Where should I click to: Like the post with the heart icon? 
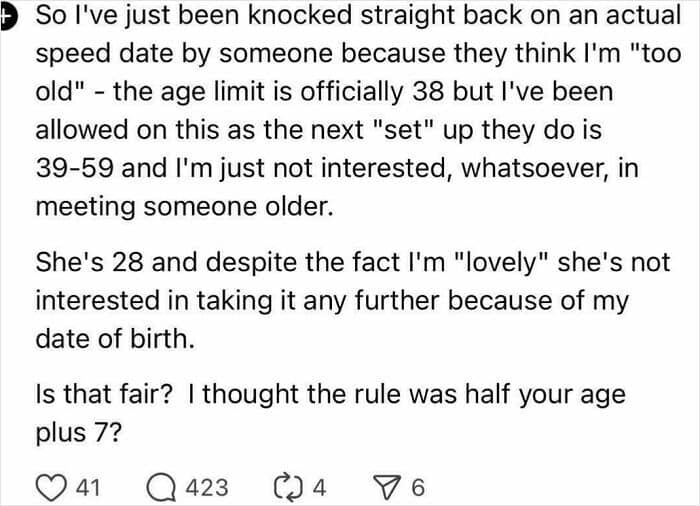tap(50, 488)
